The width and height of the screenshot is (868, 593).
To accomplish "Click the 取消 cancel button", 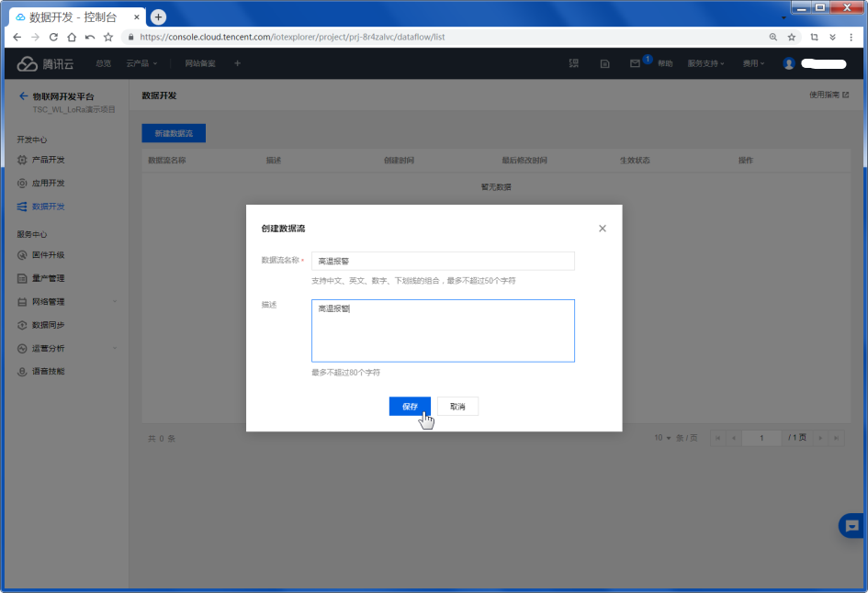I will [457, 406].
